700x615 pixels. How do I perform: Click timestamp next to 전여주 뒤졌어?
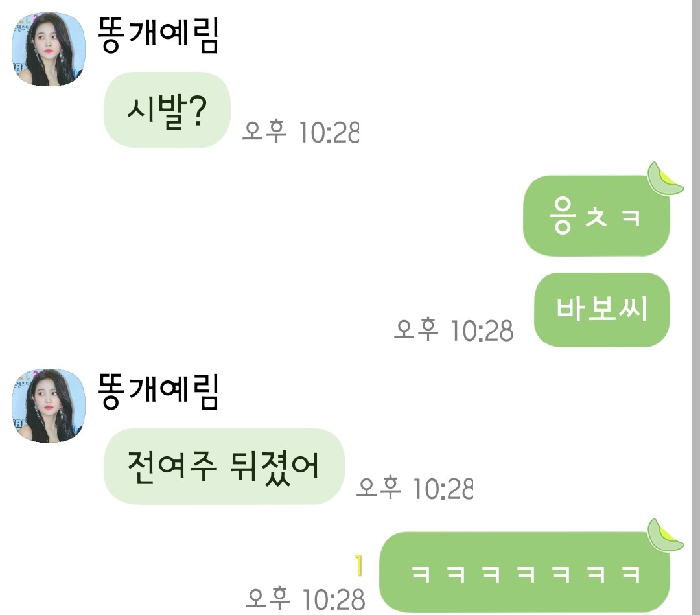[x=414, y=488]
